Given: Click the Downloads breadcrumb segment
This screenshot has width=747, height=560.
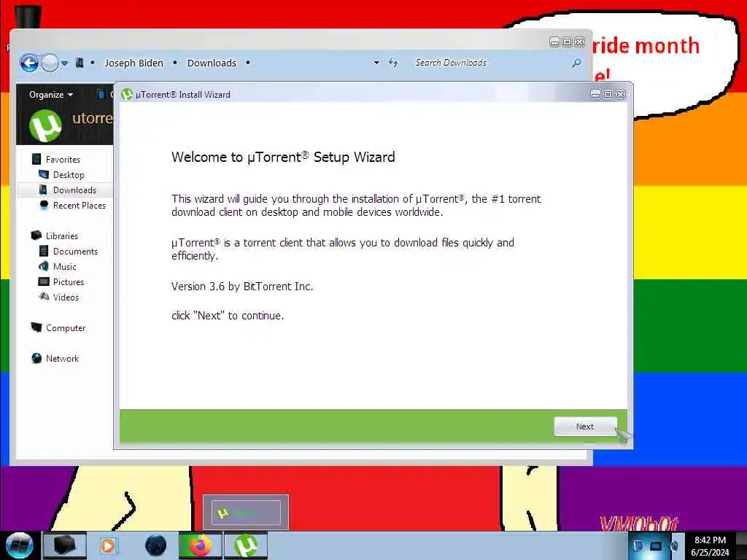Looking at the screenshot, I should [212, 63].
